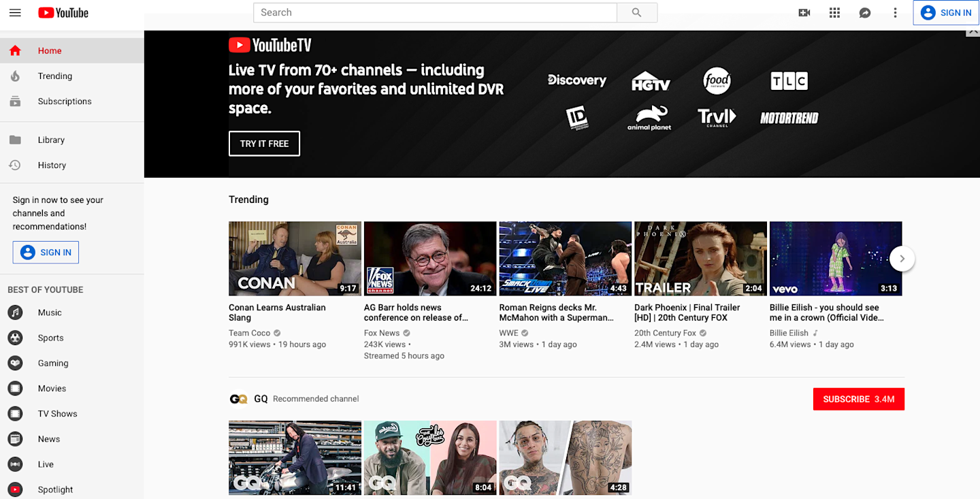Open News in Best of YouTube

49,439
